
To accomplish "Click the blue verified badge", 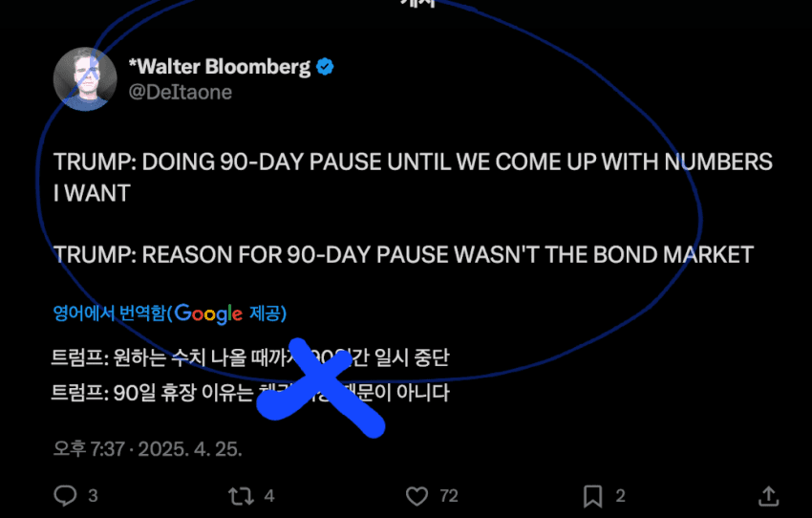I will point(325,67).
